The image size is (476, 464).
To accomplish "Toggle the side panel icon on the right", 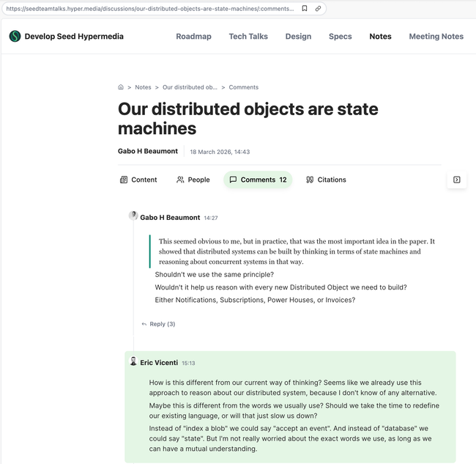I will pyautogui.click(x=456, y=180).
